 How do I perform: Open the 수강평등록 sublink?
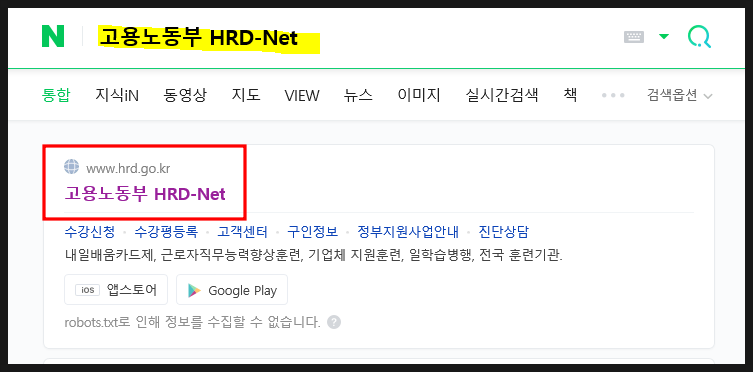pos(166,232)
